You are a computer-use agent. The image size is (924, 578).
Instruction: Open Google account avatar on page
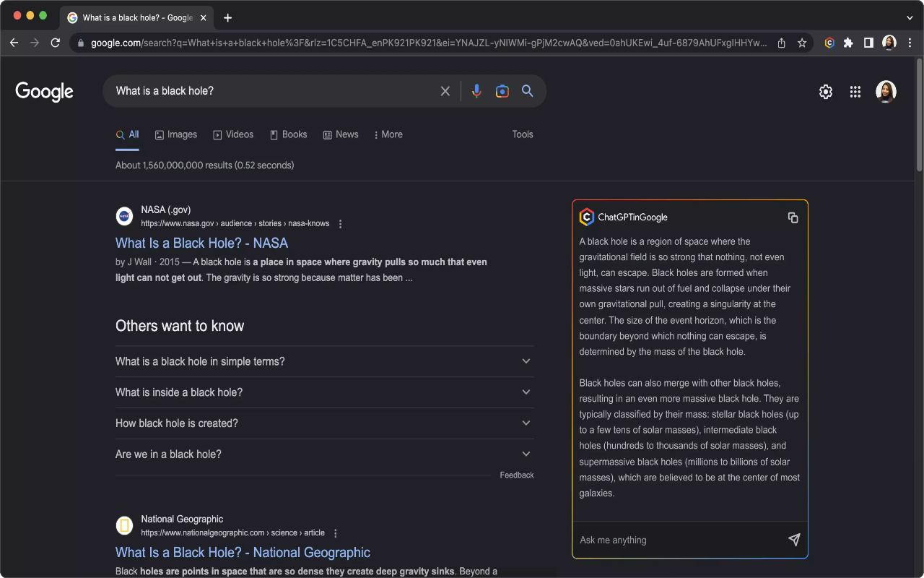coord(886,92)
